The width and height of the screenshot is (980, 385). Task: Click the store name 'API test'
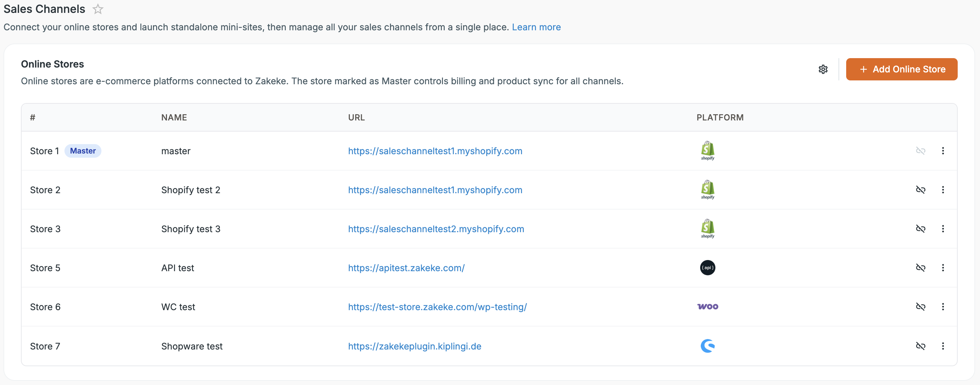click(178, 268)
